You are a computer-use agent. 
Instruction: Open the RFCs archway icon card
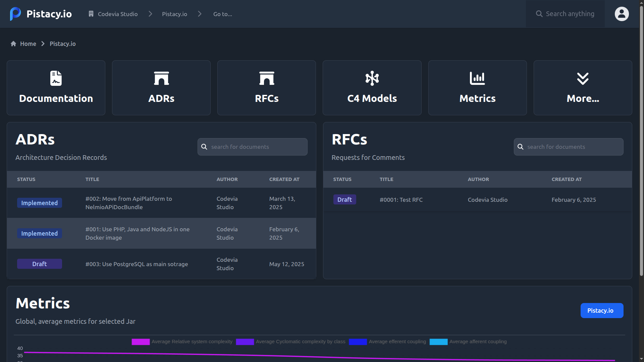click(x=267, y=78)
